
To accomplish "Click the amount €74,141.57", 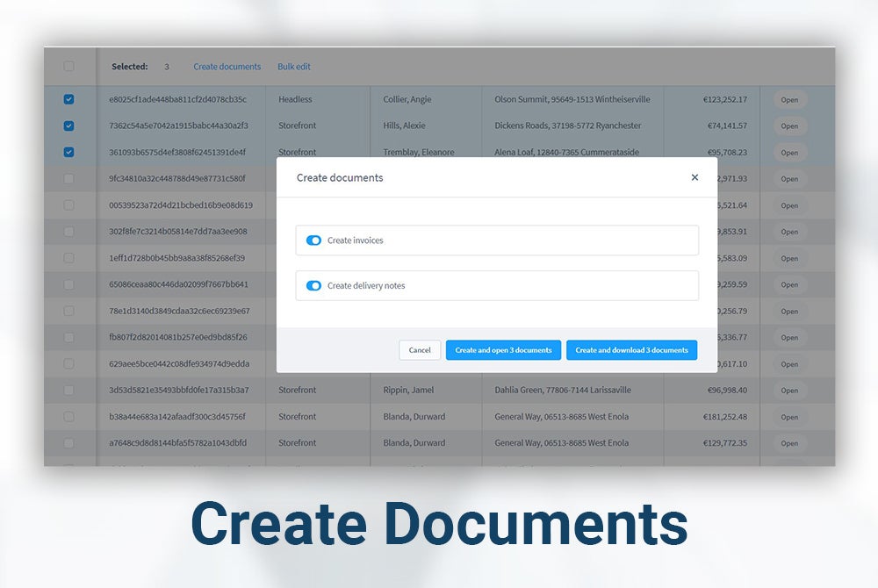I will [727, 125].
